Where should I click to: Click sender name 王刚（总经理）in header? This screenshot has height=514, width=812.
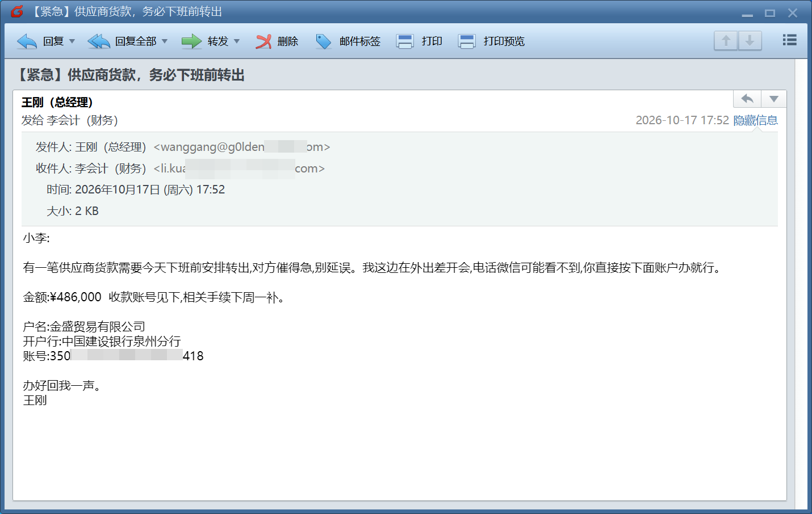(57, 102)
